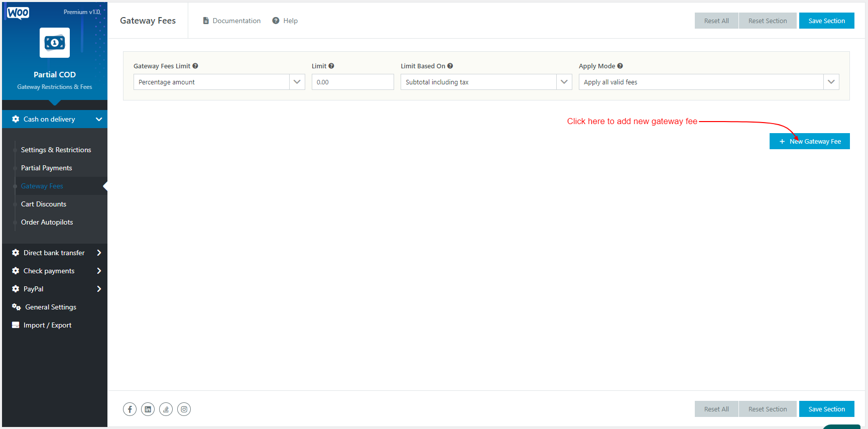The image size is (868, 429).
Task: Open General Settings in sidebar
Action: (x=51, y=307)
